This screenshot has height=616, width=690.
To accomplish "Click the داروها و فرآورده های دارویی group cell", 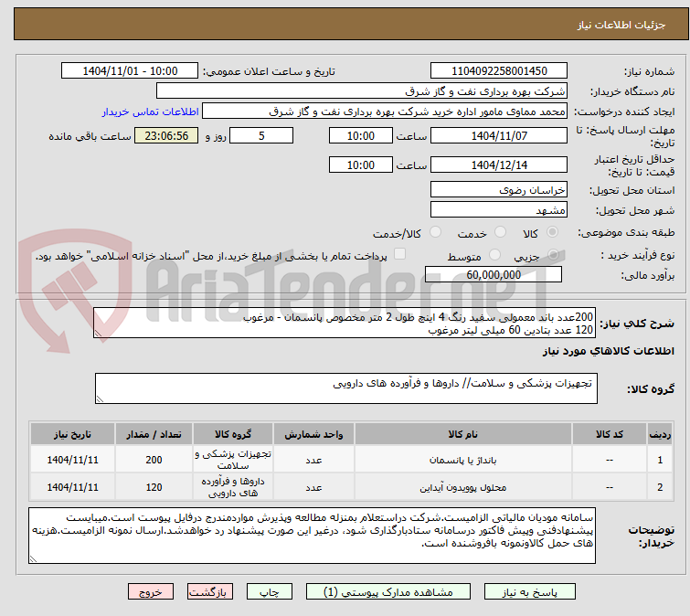I will (233, 487).
